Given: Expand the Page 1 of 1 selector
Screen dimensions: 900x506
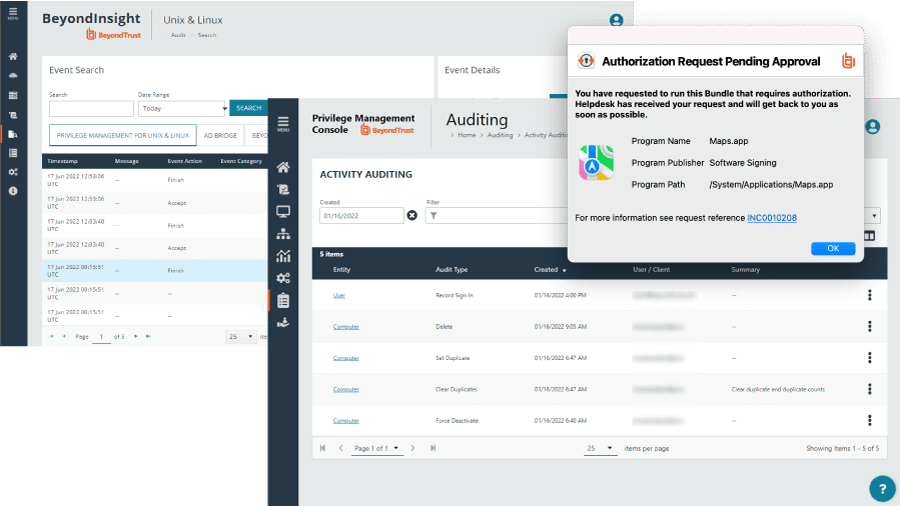Looking at the screenshot, I should [x=377, y=448].
